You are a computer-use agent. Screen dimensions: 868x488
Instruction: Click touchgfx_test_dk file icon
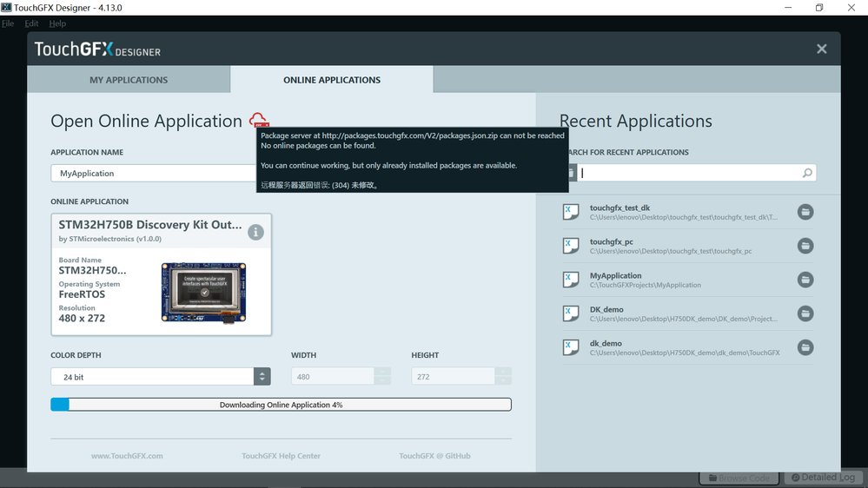[571, 212]
